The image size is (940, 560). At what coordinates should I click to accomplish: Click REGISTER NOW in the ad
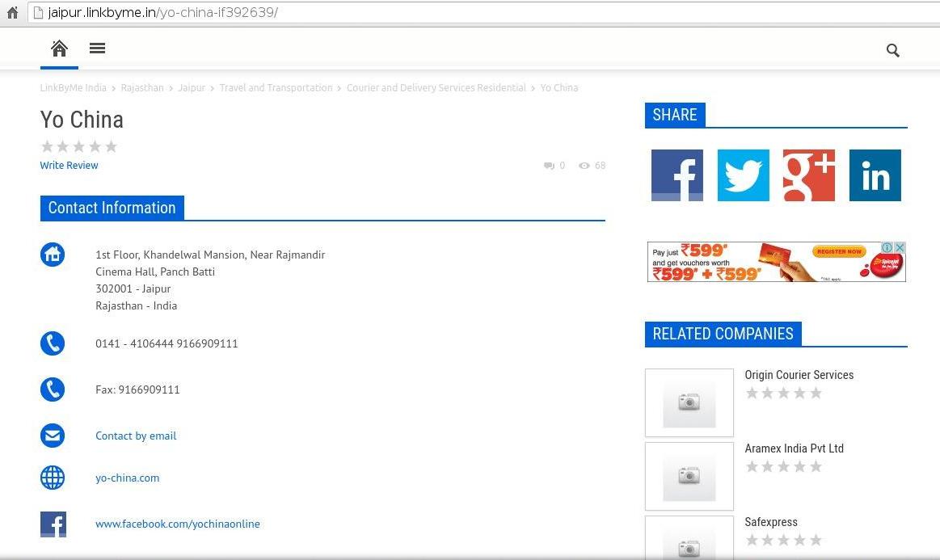839,252
